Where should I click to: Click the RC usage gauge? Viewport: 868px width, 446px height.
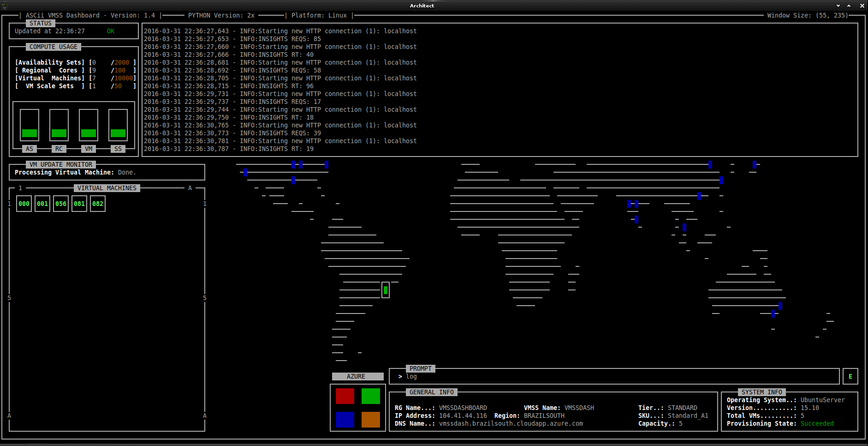click(59, 125)
